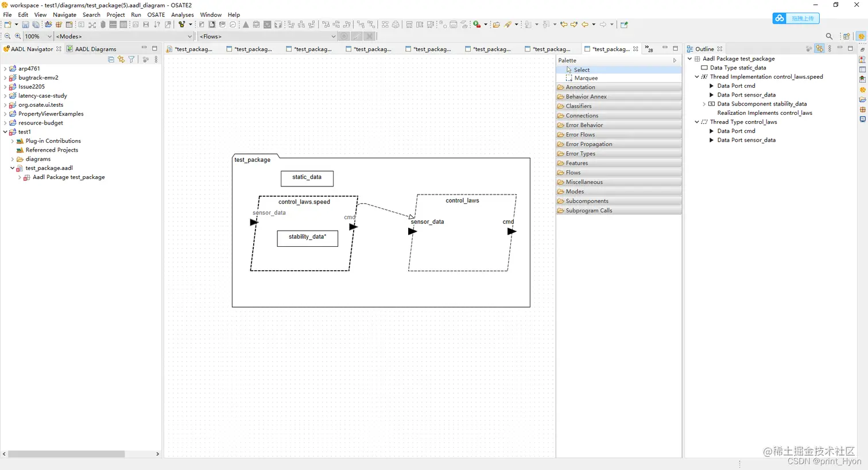Click the New file toolbar icon
The image size is (868, 470).
click(x=7, y=25)
